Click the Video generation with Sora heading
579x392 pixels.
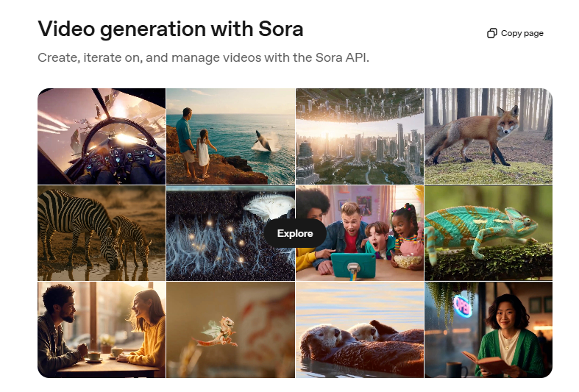click(171, 29)
